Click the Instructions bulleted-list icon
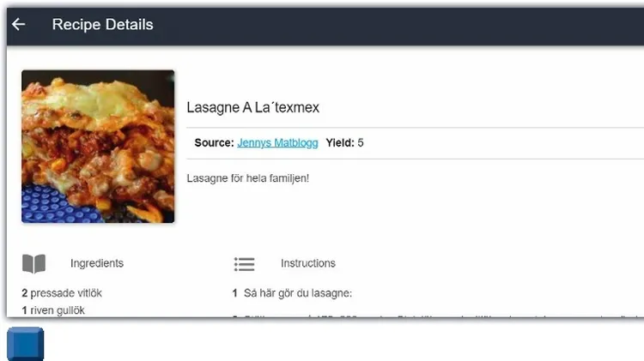The image size is (644, 361). (245, 264)
